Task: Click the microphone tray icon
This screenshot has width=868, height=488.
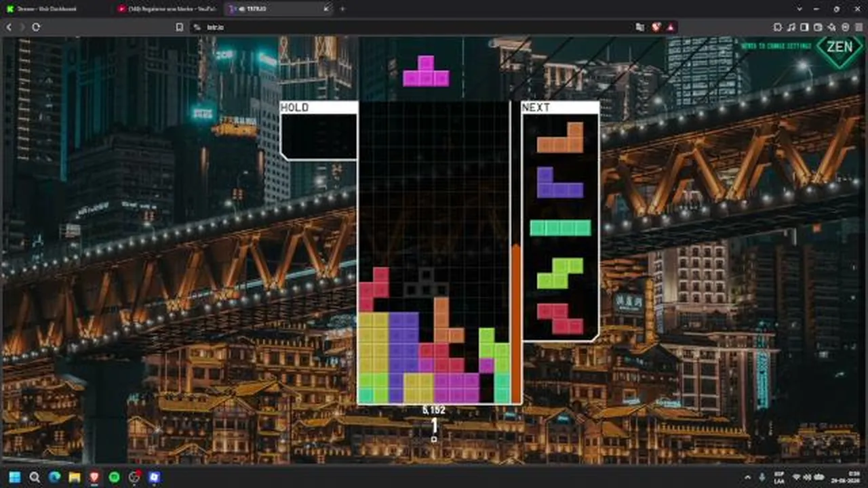Action: point(762,477)
